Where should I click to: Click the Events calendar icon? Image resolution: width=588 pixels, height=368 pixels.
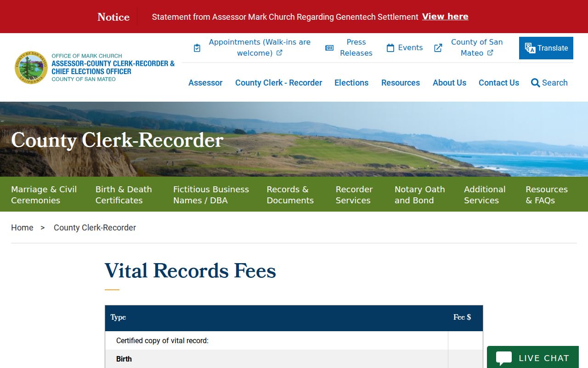point(390,48)
